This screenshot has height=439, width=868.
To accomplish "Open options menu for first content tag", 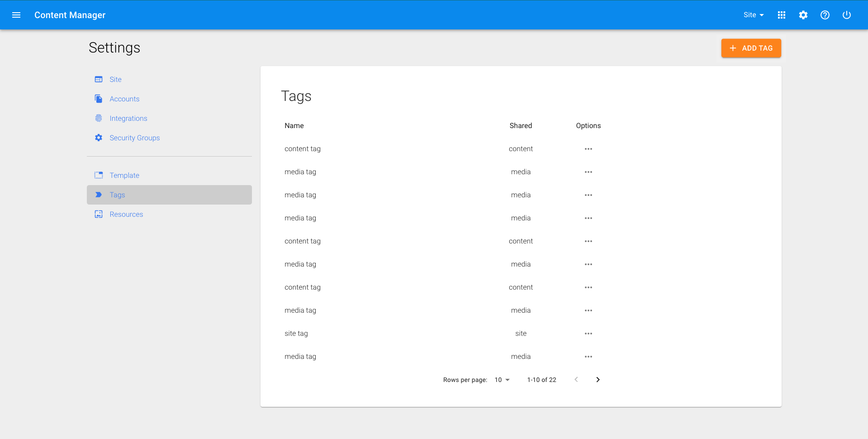I will 588,149.
